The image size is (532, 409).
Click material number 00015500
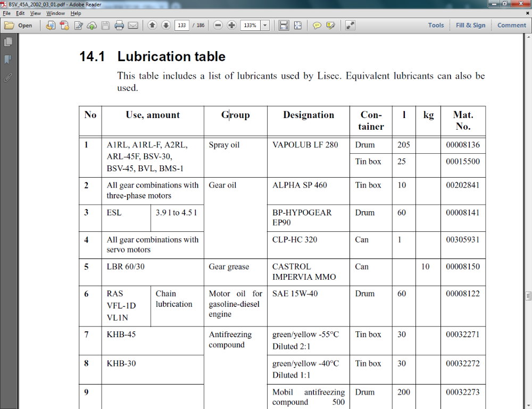click(463, 162)
